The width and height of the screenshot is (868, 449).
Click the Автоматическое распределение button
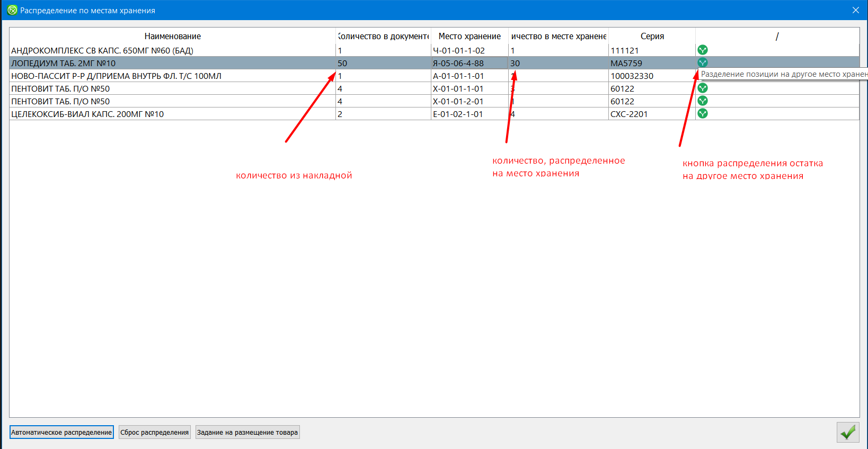(61, 433)
